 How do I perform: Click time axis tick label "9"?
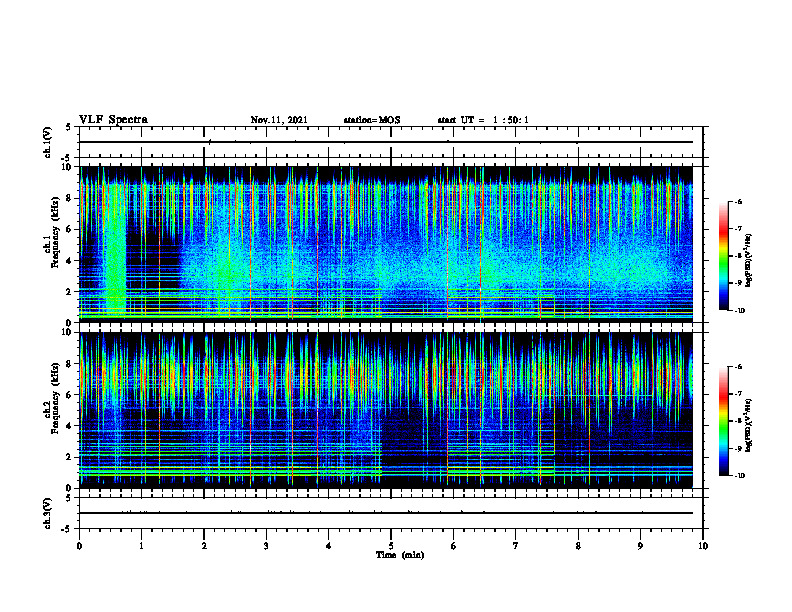pyautogui.click(x=641, y=546)
